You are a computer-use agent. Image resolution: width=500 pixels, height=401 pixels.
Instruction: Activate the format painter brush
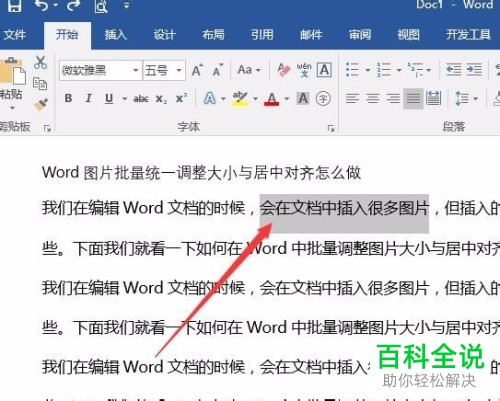tap(41, 105)
